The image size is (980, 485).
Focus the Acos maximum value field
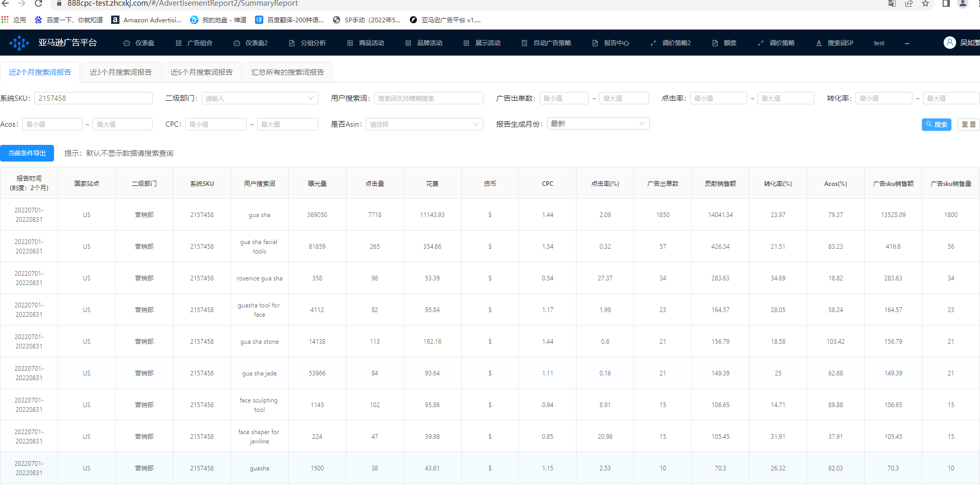click(123, 124)
